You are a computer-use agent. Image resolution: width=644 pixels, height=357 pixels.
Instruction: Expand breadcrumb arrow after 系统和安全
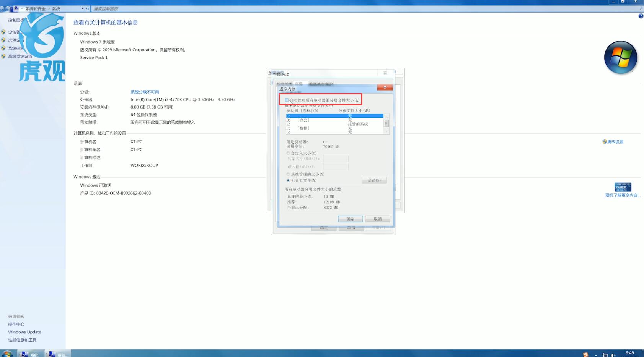click(x=49, y=9)
